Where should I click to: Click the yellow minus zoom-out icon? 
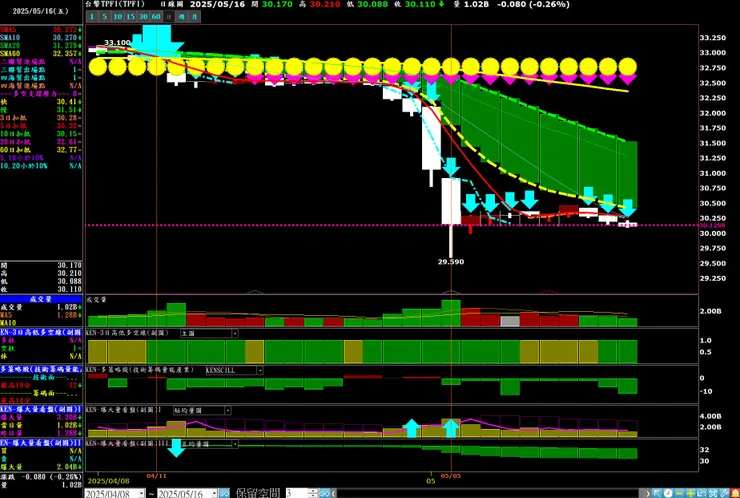[679, 493]
